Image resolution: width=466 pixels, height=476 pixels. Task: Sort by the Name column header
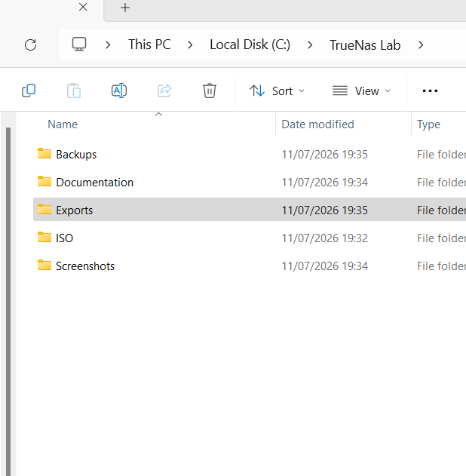pyautogui.click(x=63, y=124)
